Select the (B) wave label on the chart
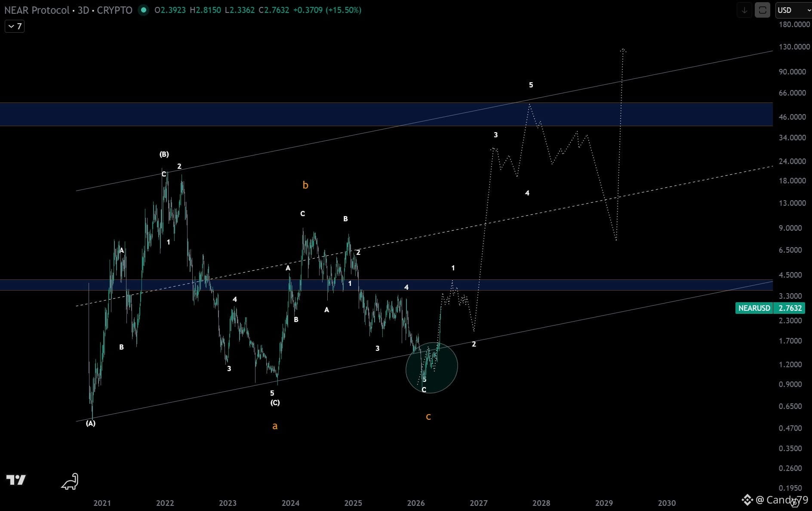This screenshot has height=511, width=812. [x=164, y=154]
